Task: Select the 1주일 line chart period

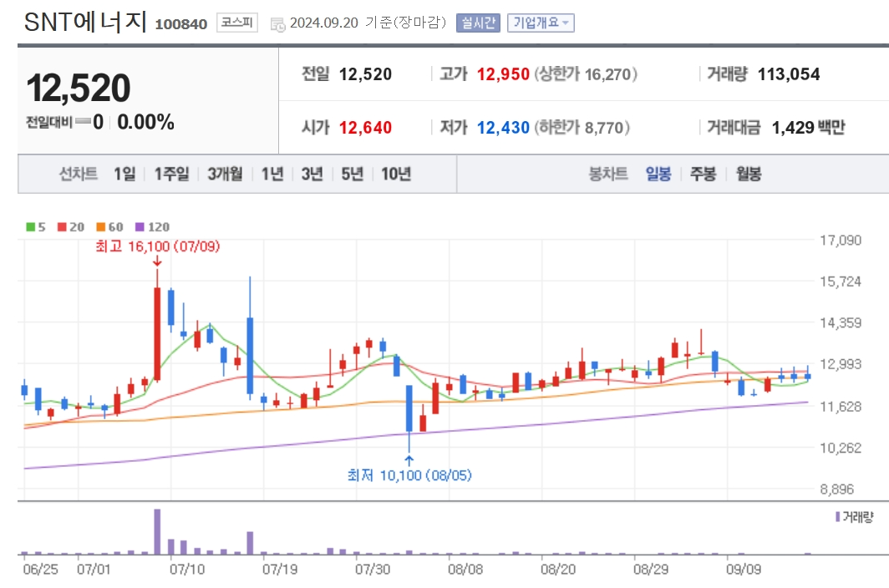Action: click(x=172, y=174)
